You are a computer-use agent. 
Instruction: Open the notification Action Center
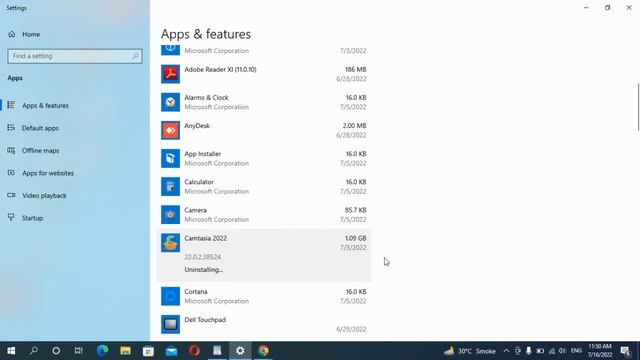tap(625, 351)
